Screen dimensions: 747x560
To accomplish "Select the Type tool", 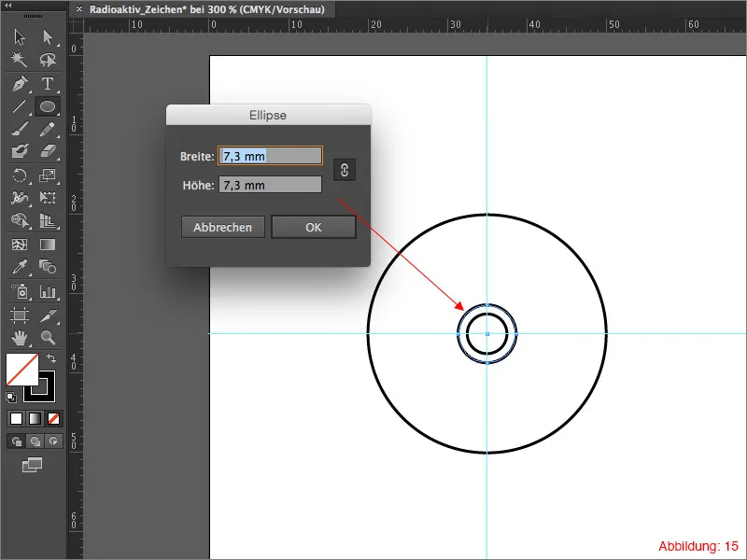I will coord(48,84).
